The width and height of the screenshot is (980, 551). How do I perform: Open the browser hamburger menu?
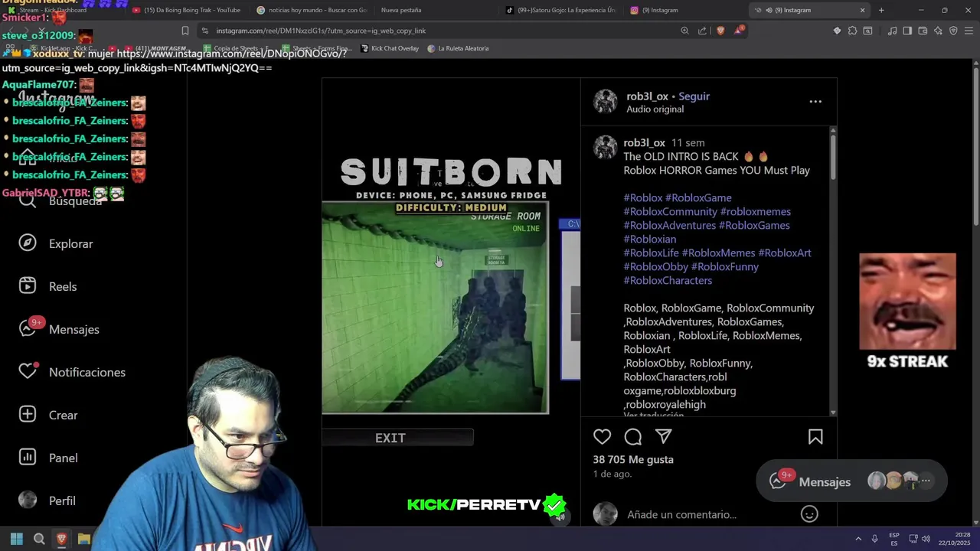click(x=969, y=31)
